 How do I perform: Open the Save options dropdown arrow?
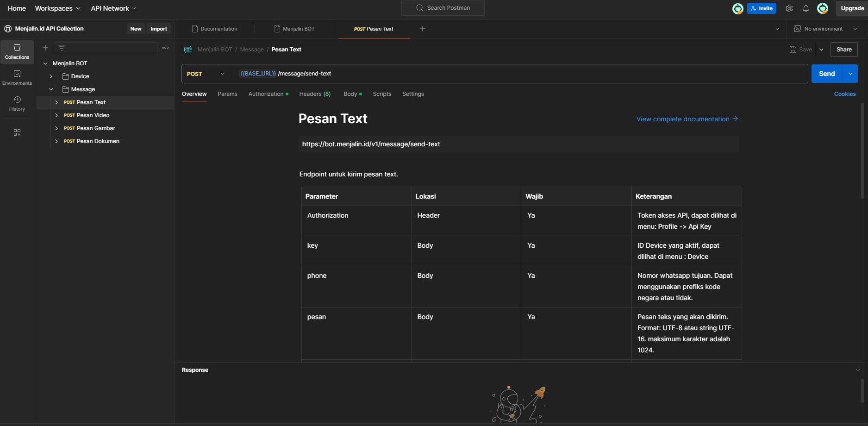821,50
